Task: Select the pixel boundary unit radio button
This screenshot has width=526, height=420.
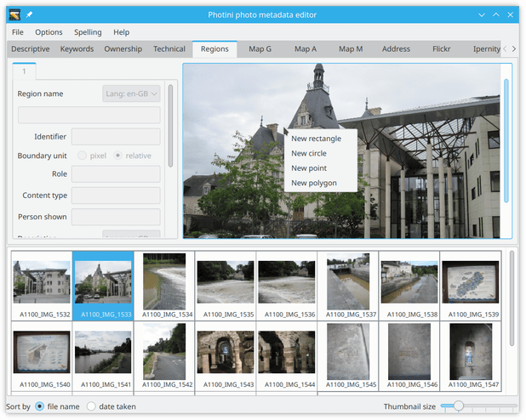Action: point(82,156)
